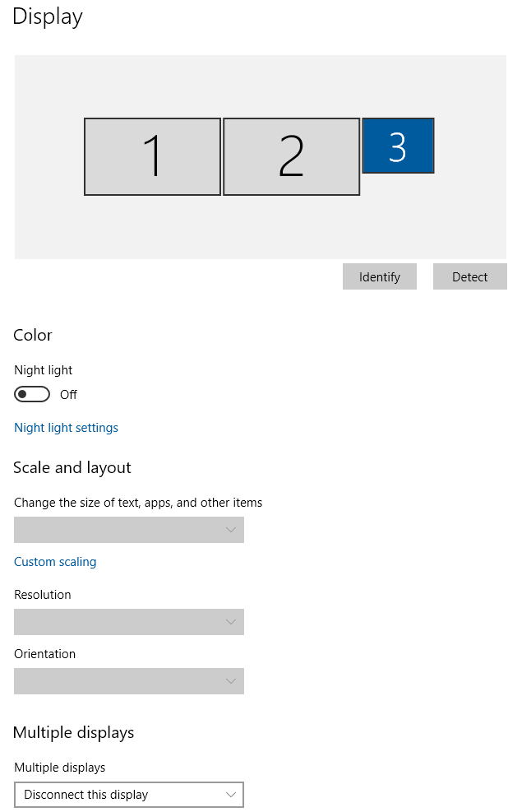Select monitor 1 in display arrangement
Screen dimensions: 508x812
152,156
